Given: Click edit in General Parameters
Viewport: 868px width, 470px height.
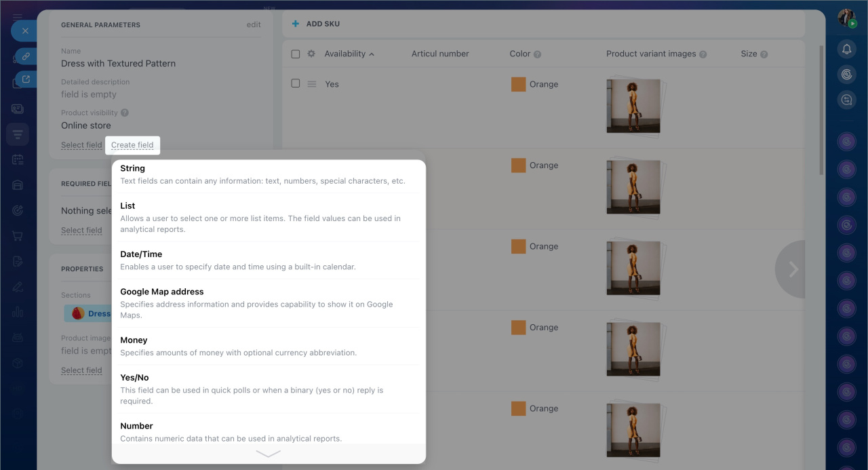Looking at the screenshot, I should tap(254, 24).
